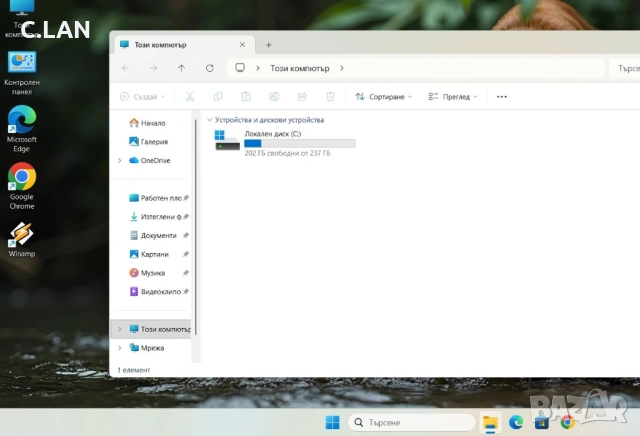Click the Refresh button in navigation bar
The width and height of the screenshot is (640, 436).
click(209, 68)
